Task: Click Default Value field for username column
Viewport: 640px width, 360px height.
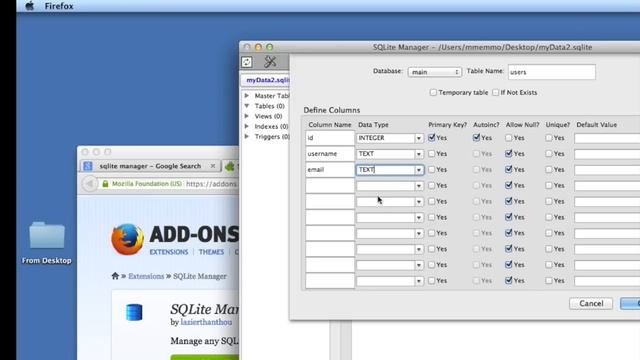Action: point(607,154)
